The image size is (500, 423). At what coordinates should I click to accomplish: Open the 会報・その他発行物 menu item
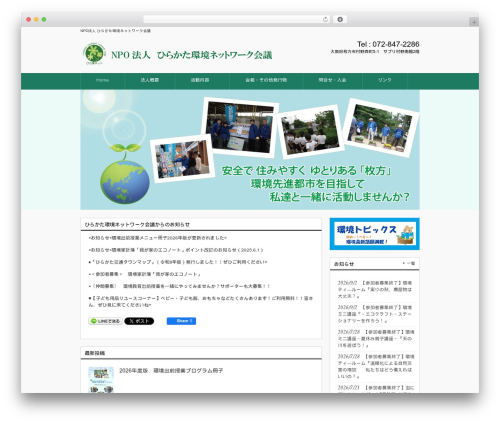[x=266, y=80]
